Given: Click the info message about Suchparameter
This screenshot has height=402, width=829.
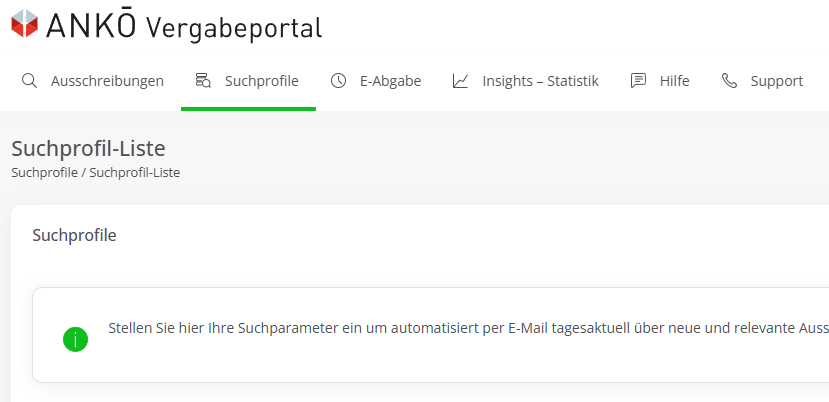Looking at the screenshot, I should 468,328.
